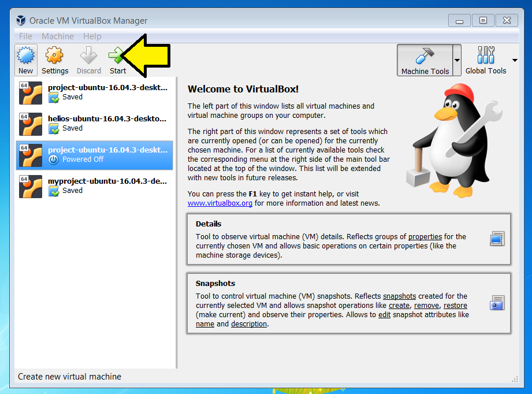Select helios-ubuntu-16.04.3 VM in list
532x394 pixels.
(x=94, y=124)
